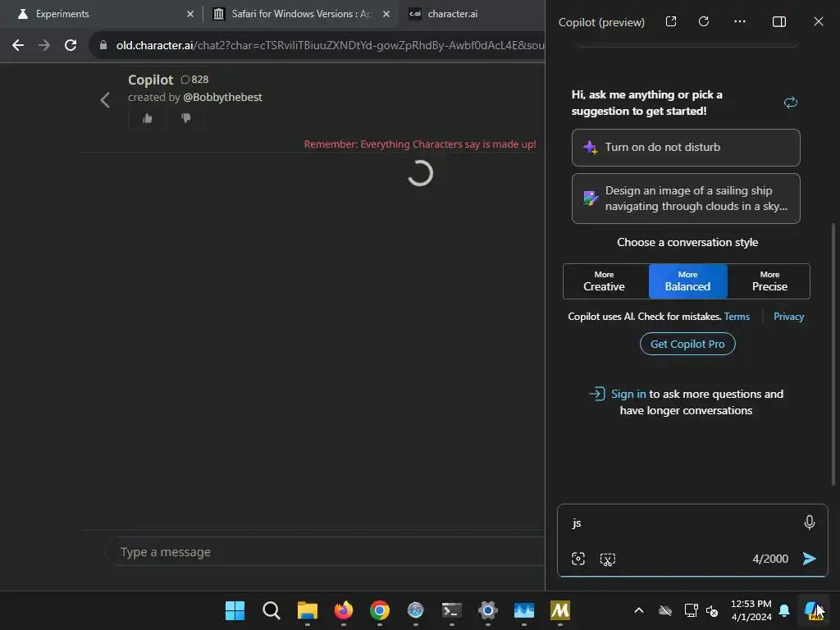The height and width of the screenshot is (630, 840).
Task: Click the muted volume icon in tray
Action: (x=712, y=610)
